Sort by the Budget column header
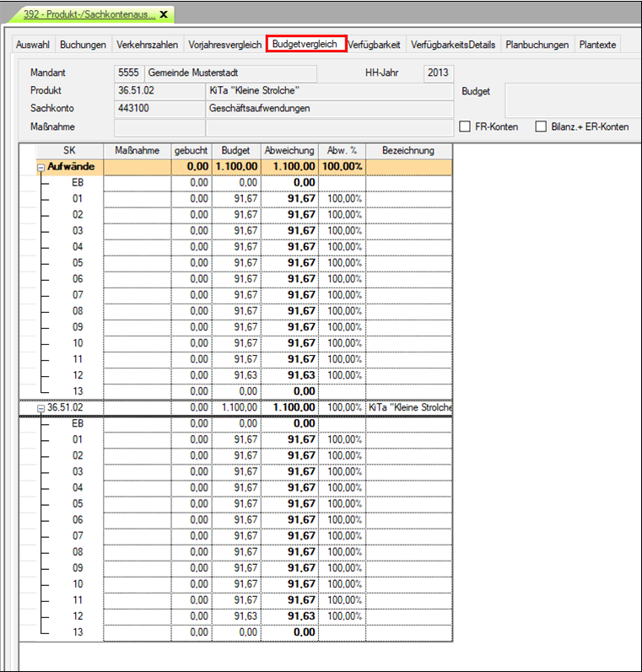Viewport: 642px width, 672px height. pyautogui.click(x=235, y=150)
